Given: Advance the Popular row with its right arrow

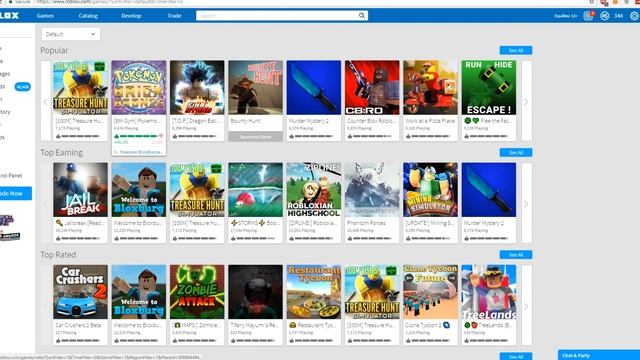Looking at the screenshot, I should coord(526,102).
